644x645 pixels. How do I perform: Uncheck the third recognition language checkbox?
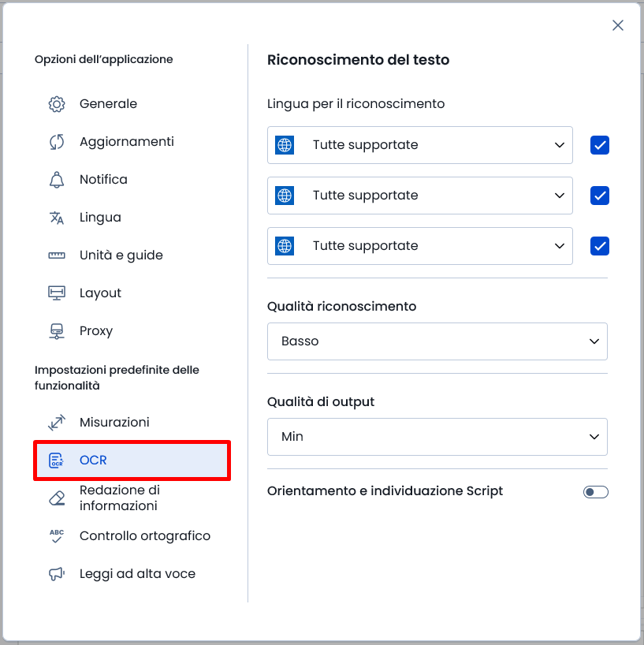click(600, 246)
